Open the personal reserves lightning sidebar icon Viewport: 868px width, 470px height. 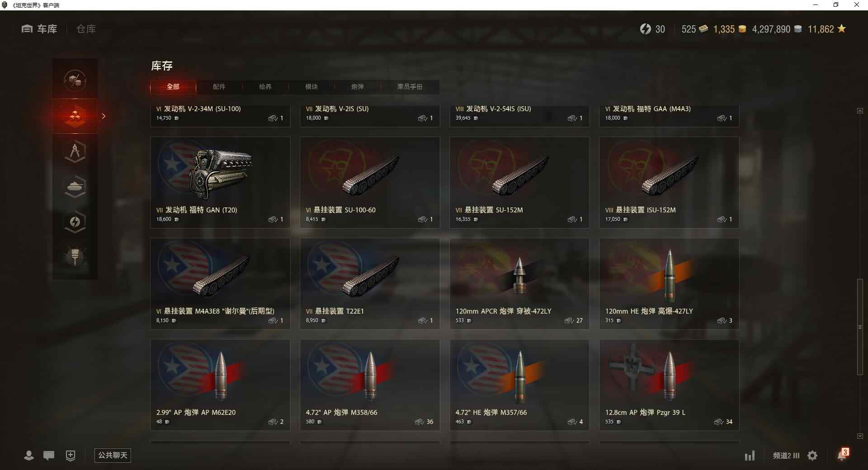(x=75, y=222)
